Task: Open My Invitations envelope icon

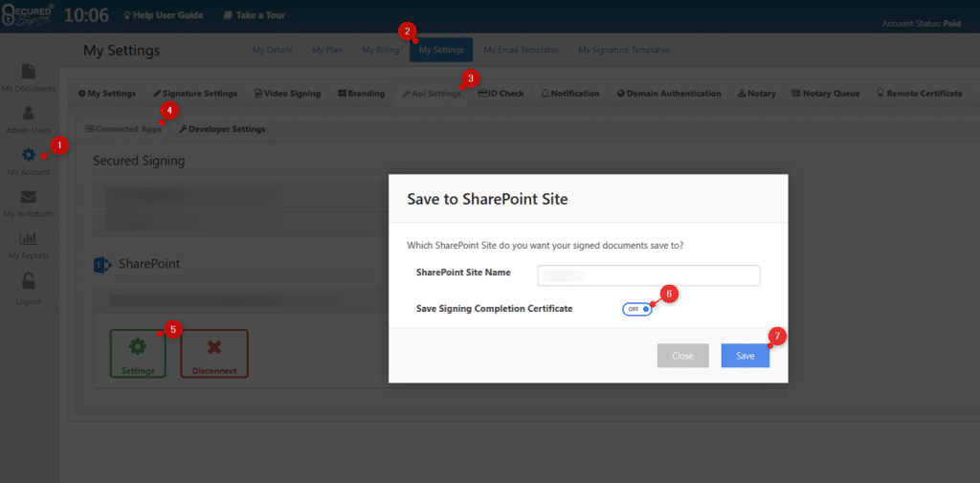Action: tap(28, 197)
